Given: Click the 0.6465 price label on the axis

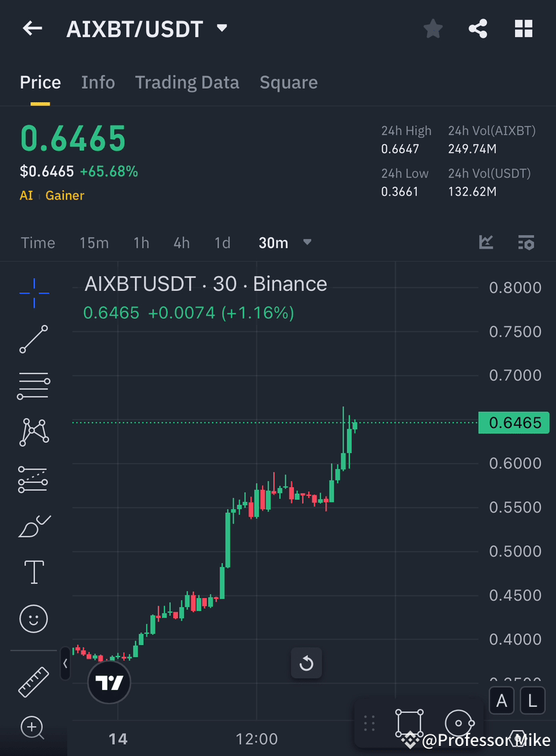Looking at the screenshot, I should (x=514, y=423).
